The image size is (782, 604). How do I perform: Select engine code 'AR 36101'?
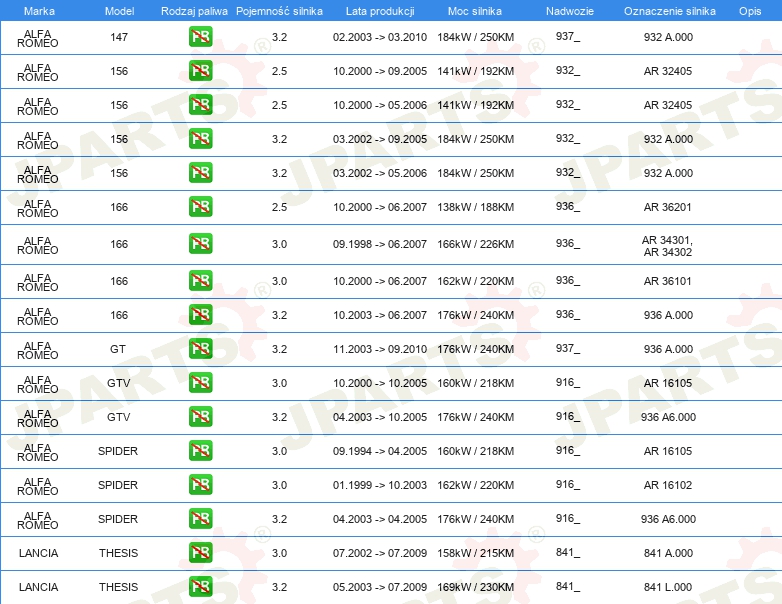coord(668,281)
